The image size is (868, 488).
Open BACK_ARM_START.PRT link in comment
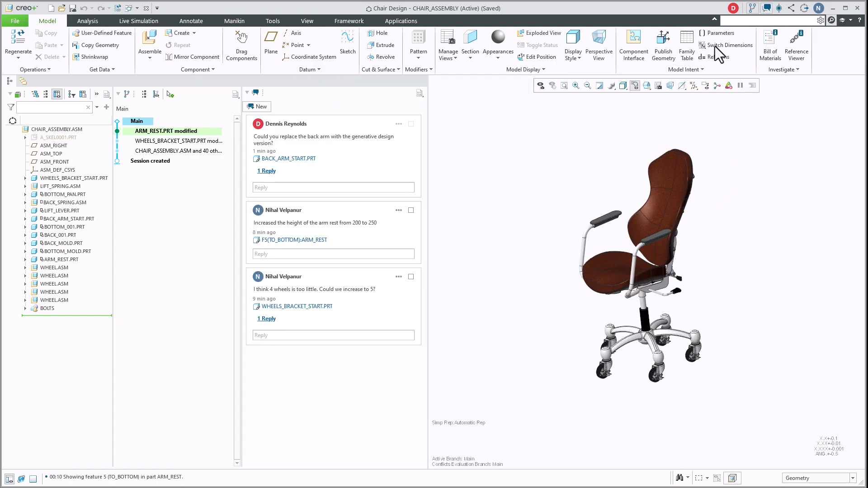[x=288, y=159]
